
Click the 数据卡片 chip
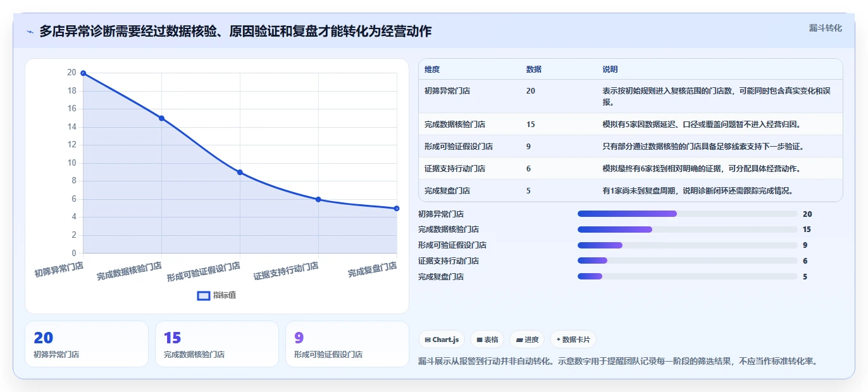click(x=573, y=340)
